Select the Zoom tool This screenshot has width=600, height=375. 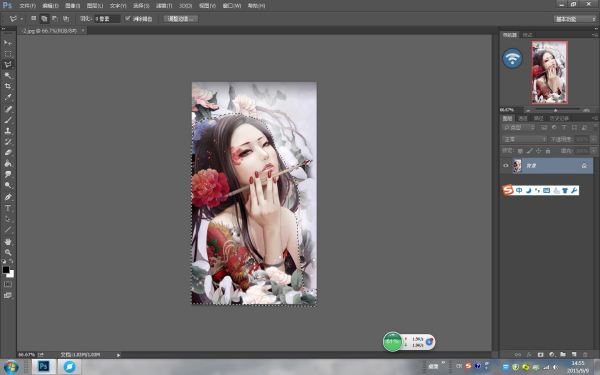pyautogui.click(x=8, y=253)
